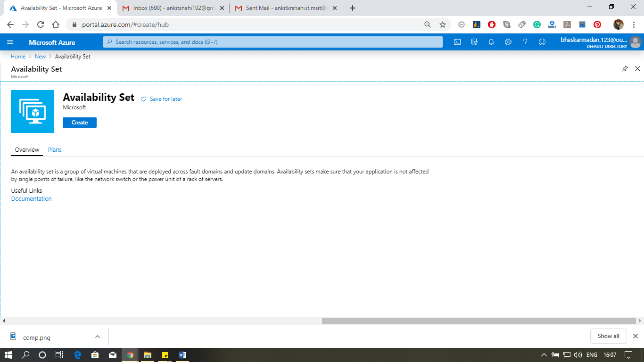The width and height of the screenshot is (644, 362).
Task: Switch to the Gmail Inbox tab
Action: coord(173,8)
